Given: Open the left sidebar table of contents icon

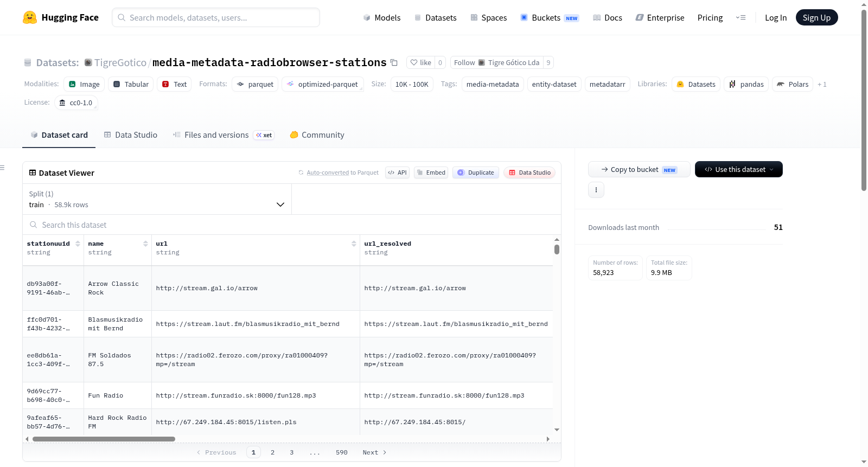Looking at the screenshot, I should coord(3,168).
